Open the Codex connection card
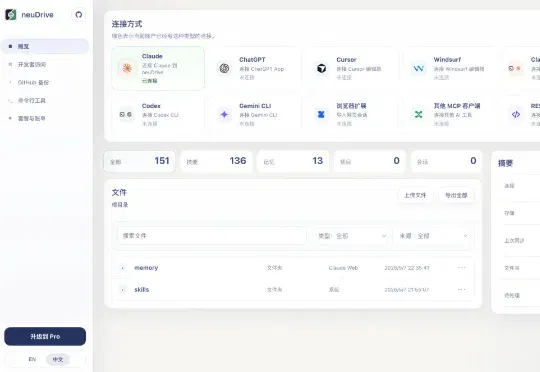The width and height of the screenshot is (540, 372). [x=158, y=114]
